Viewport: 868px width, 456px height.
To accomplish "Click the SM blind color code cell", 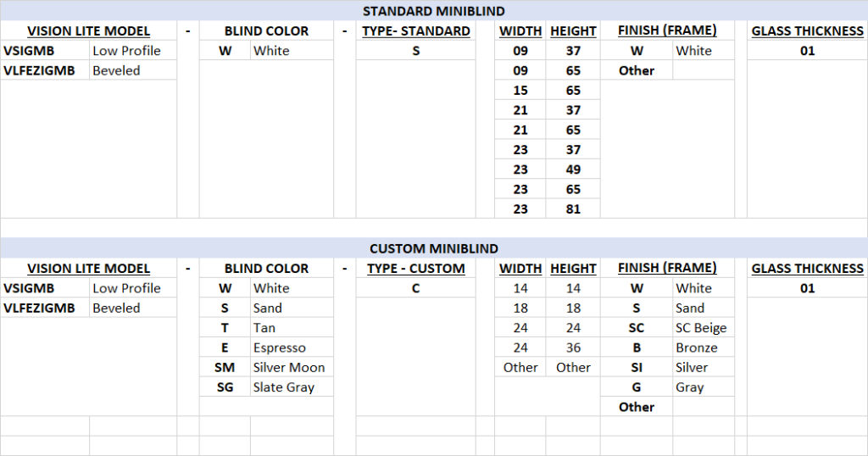I will [x=225, y=367].
